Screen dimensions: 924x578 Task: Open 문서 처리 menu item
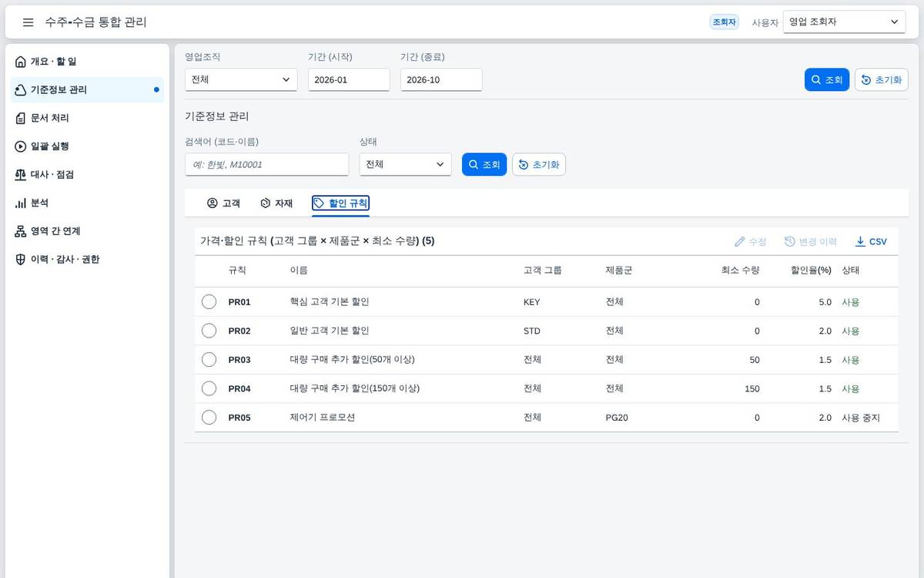89,118
